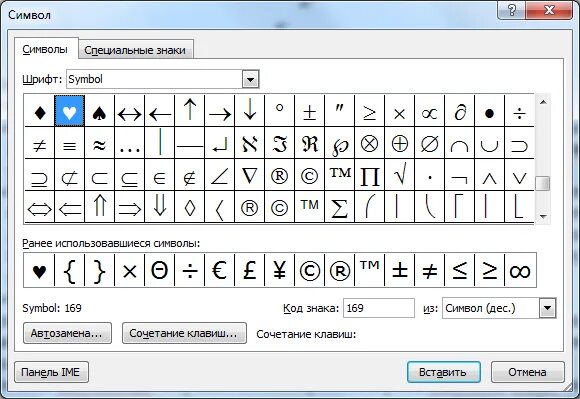Switch to the Специальные знаки tab
Screen dimensions: 580x399
click(x=135, y=50)
